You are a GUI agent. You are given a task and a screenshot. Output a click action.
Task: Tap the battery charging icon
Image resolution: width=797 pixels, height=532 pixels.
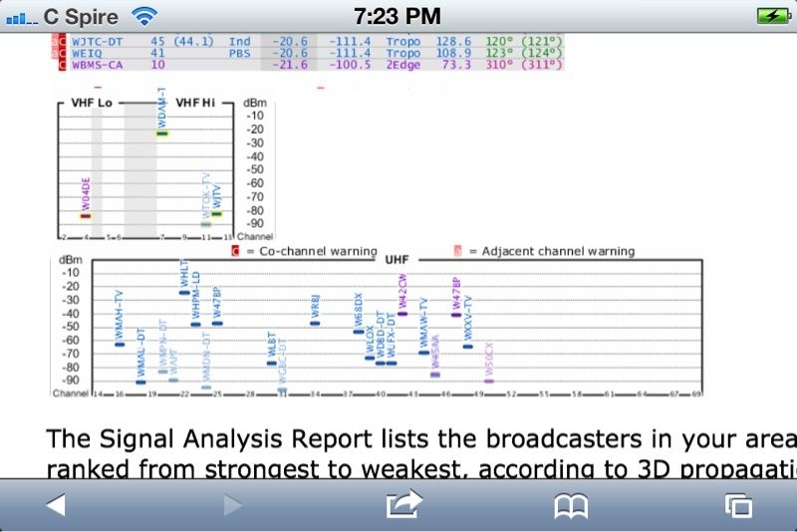pos(773,16)
